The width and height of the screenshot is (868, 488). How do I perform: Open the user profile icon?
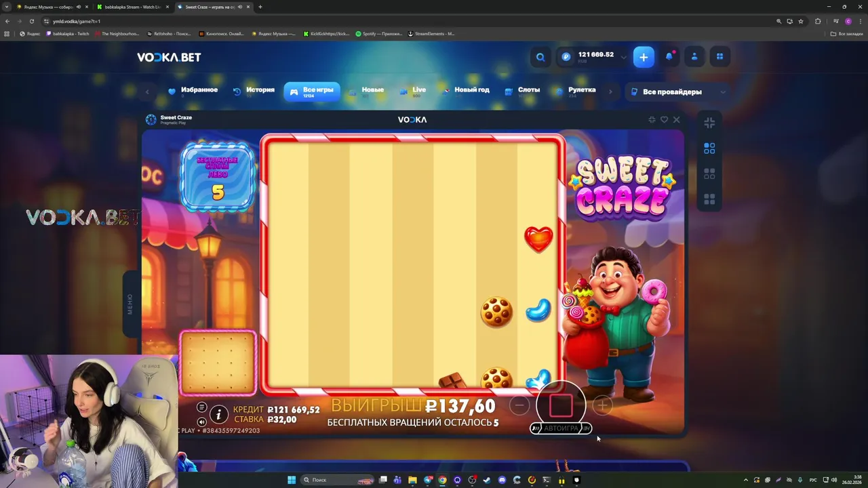(694, 57)
